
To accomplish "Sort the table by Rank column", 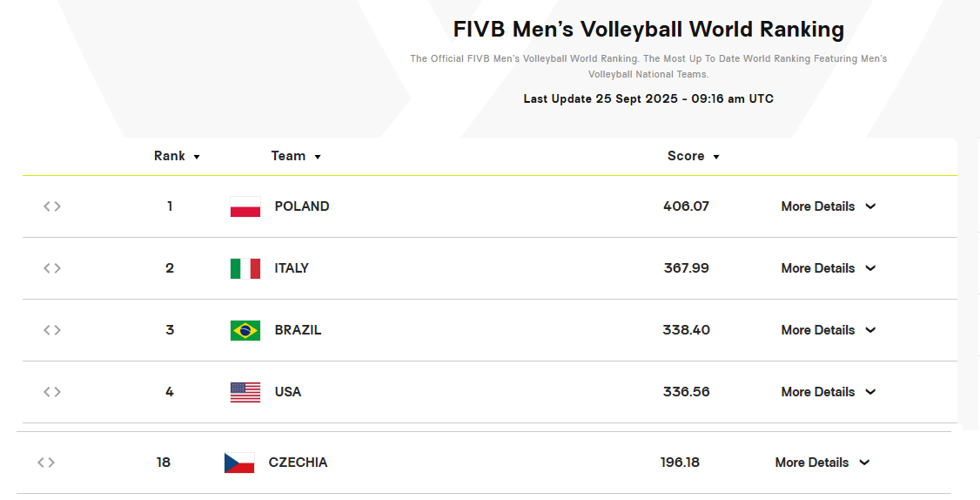I will pyautogui.click(x=177, y=156).
